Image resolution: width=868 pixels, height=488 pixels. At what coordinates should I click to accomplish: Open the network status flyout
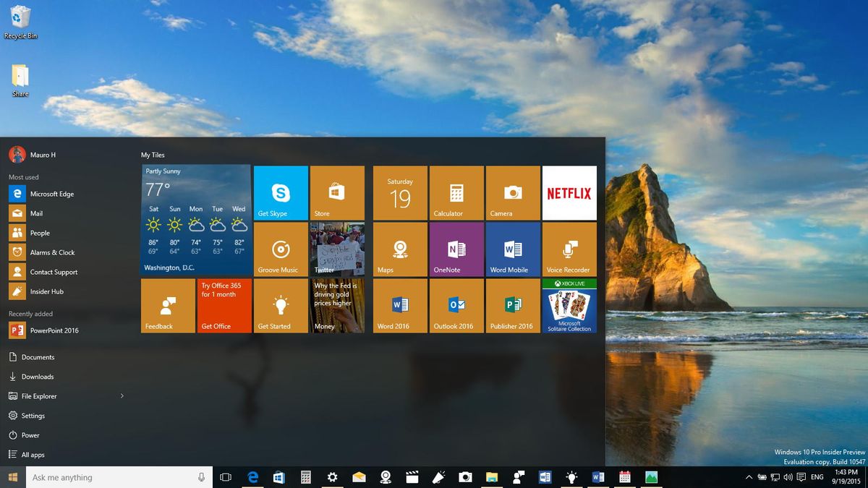pos(775,477)
